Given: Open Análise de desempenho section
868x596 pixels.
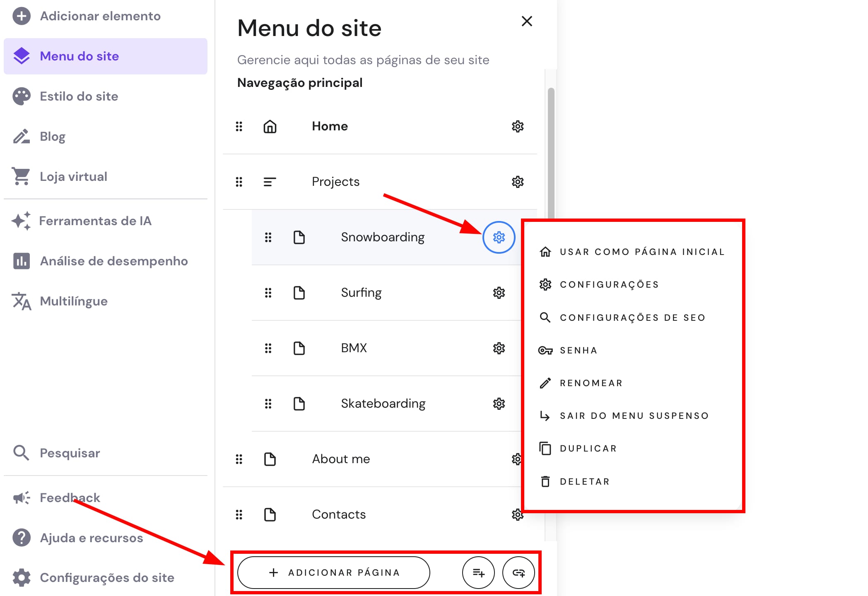Looking at the screenshot, I should (x=114, y=261).
